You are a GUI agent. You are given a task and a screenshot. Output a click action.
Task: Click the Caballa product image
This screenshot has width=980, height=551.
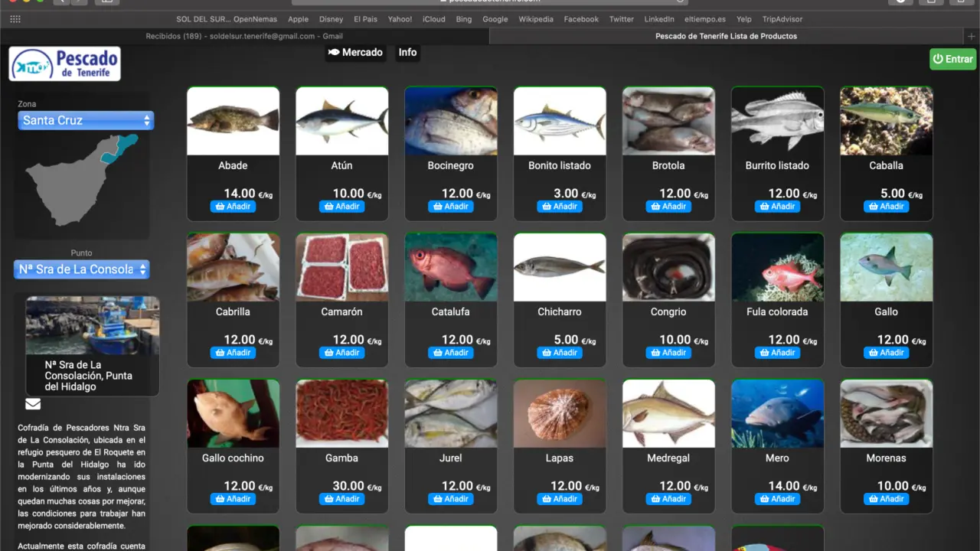[x=886, y=121]
